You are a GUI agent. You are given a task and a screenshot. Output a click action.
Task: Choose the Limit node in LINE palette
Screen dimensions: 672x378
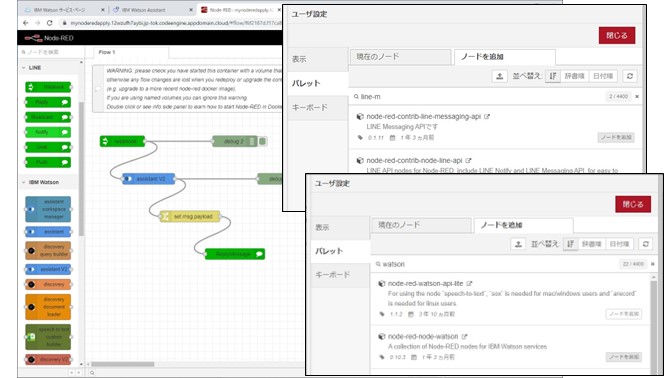coord(48,147)
